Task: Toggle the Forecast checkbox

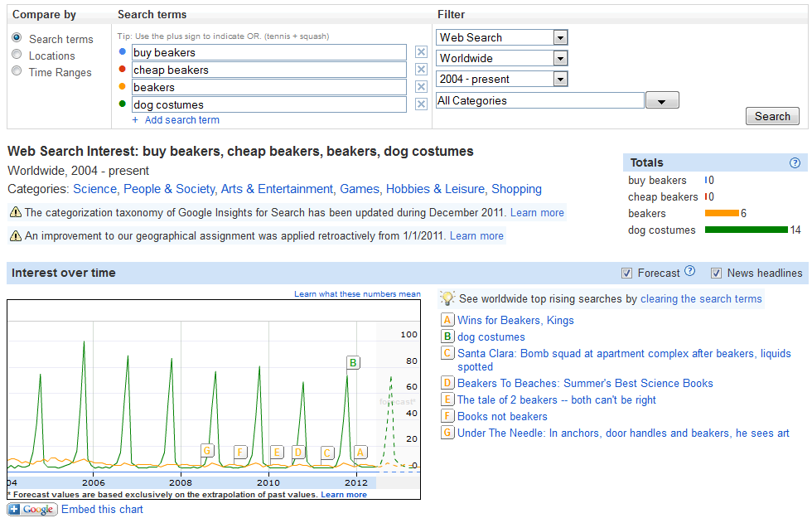Action: (627, 273)
